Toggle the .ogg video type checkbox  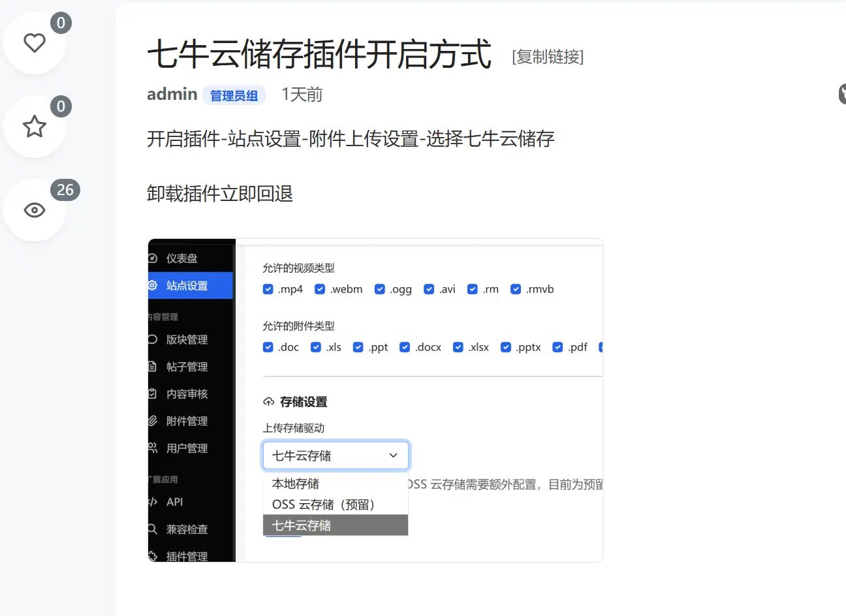(380, 289)
